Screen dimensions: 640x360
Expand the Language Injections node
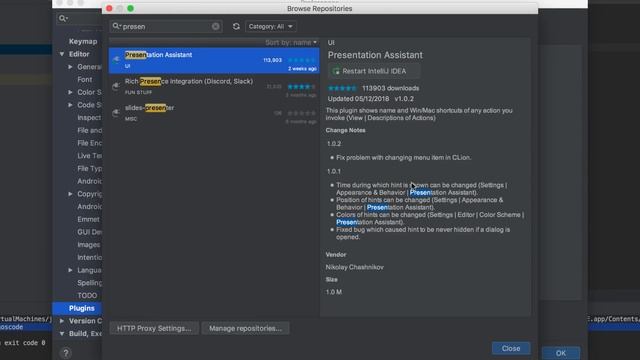tap(70, 270)
